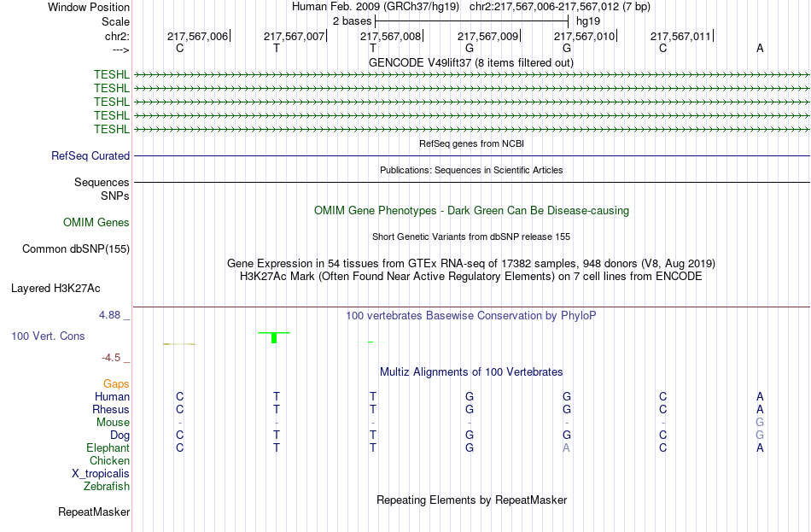Click the Zebrafish alignment row label

tap(106, 487)
